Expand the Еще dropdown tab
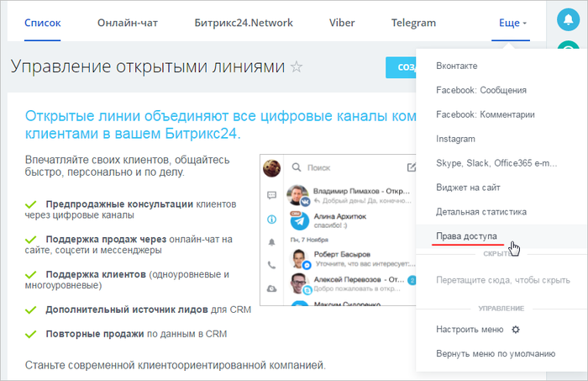 (512, 23)
